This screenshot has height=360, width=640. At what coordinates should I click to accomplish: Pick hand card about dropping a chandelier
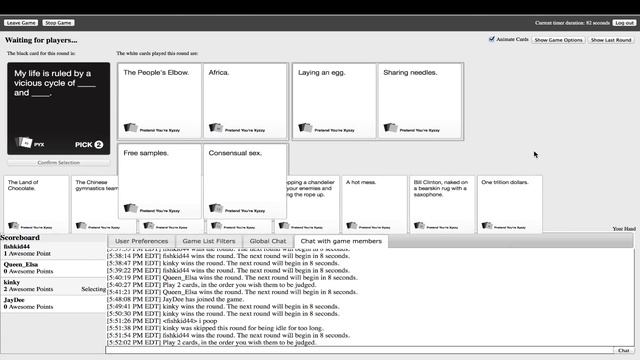pyautogui.click(x=313, y=204)
